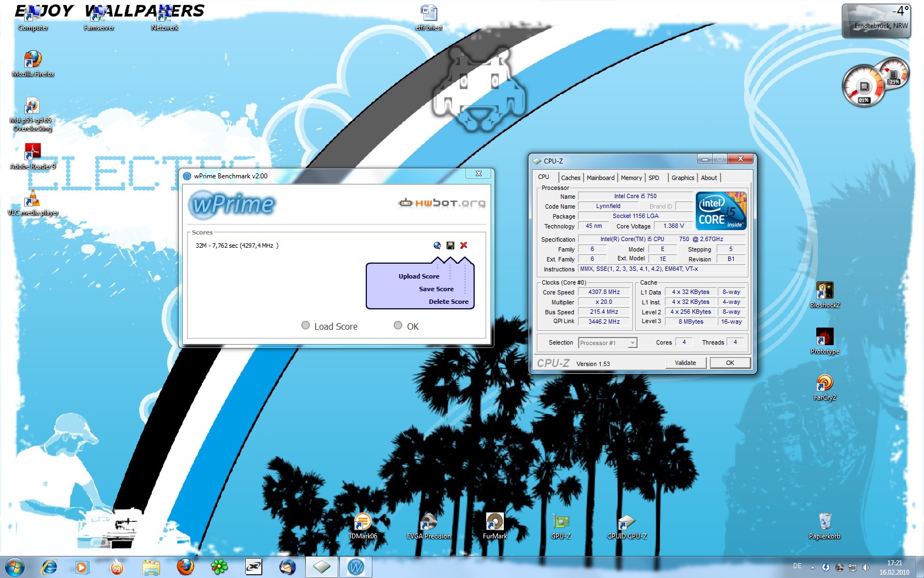Switch to the Mainboard tab in CPU-Z
This screenshot has height=578, width=924.
coord(601,178)
